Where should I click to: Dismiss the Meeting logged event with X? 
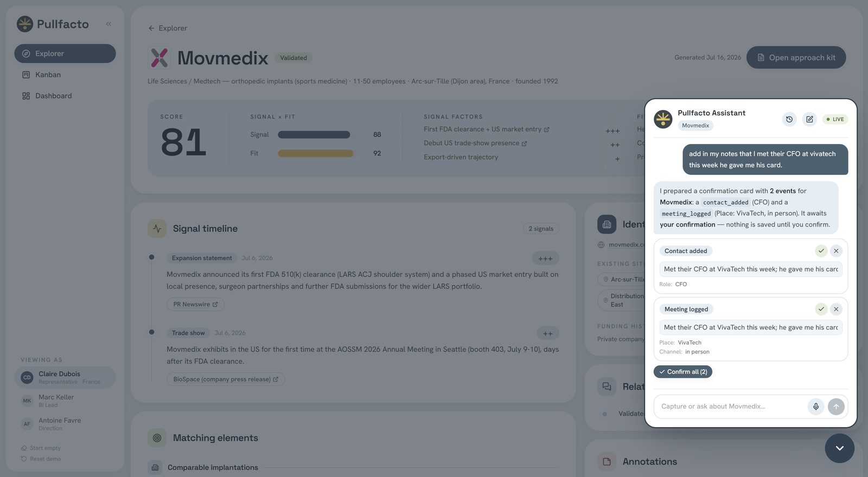[x=836, y=309]
